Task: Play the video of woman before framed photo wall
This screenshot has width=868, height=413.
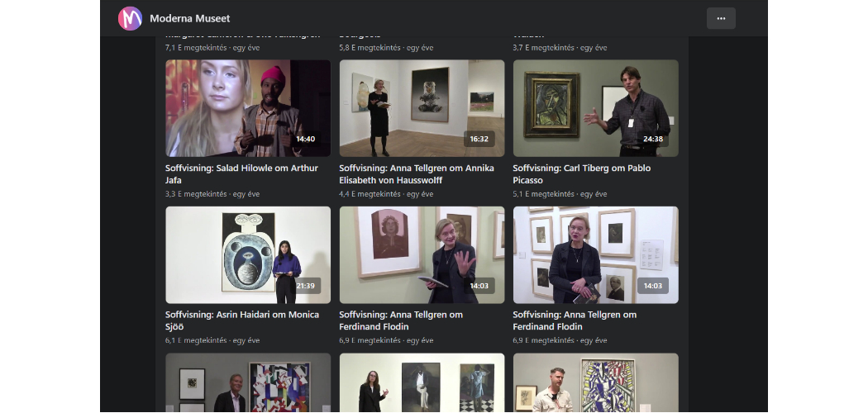Action: 595,254
